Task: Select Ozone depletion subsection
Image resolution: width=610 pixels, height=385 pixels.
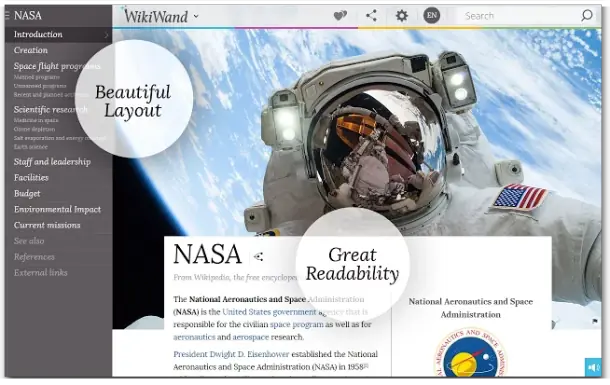Action: pos(34,129)
